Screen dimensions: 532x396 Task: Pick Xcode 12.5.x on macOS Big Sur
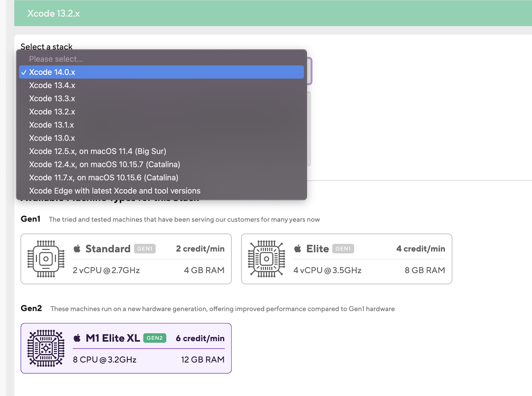(162, 151)
